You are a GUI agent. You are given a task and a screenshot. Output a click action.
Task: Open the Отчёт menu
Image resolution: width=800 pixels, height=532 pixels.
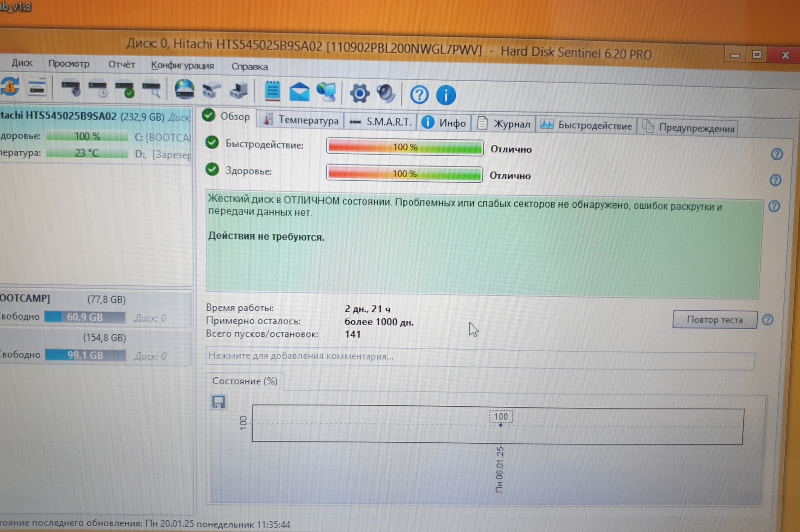coord(122,65)
